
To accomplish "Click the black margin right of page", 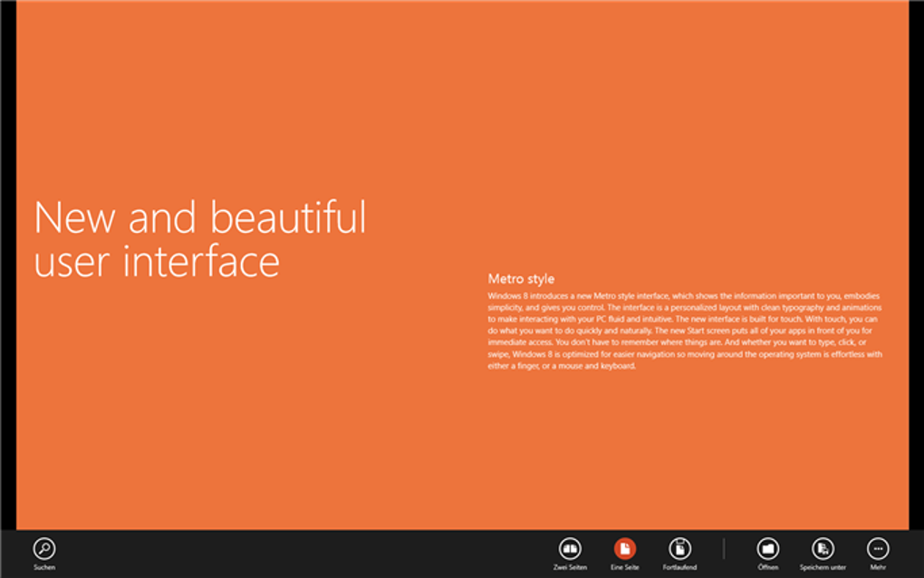I will point(917,265).
